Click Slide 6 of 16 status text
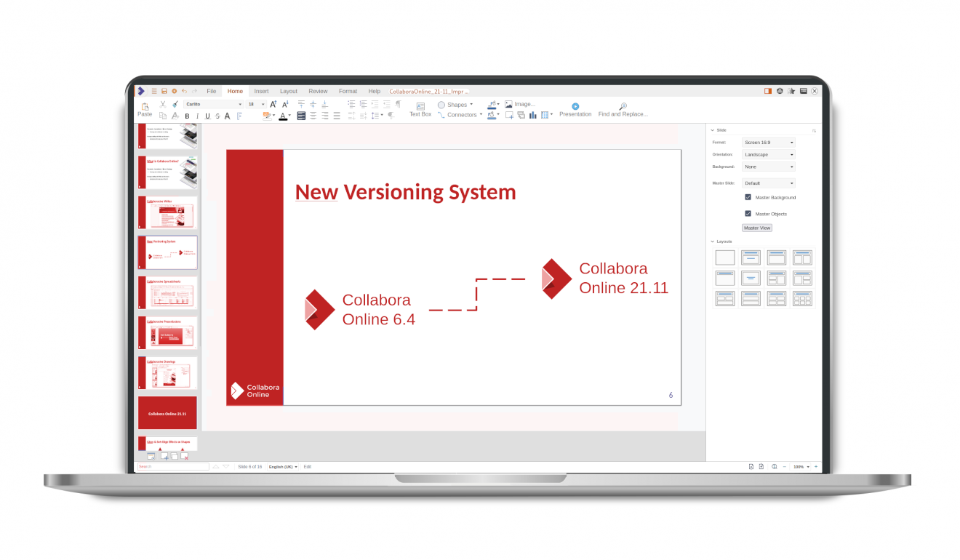This screenshot has height=560, width=960. pos(249,467)
